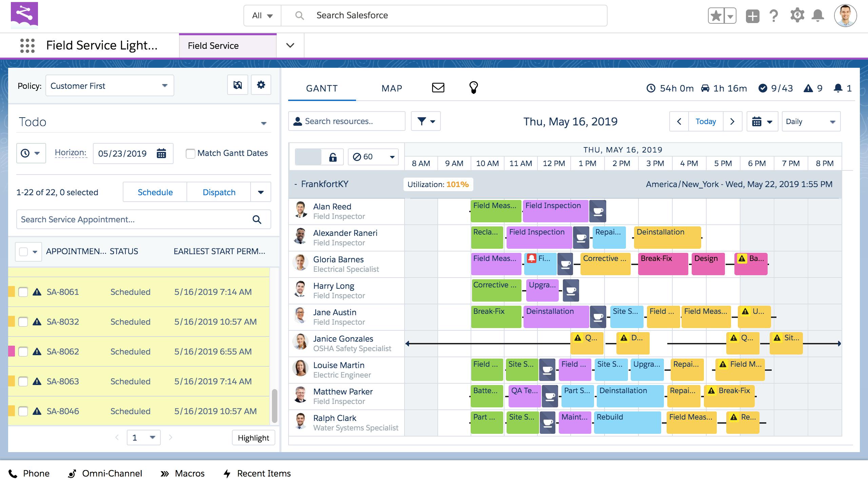Click the Search Salesforce field
This screenshot has width=868, height=486.
(444, 16)
